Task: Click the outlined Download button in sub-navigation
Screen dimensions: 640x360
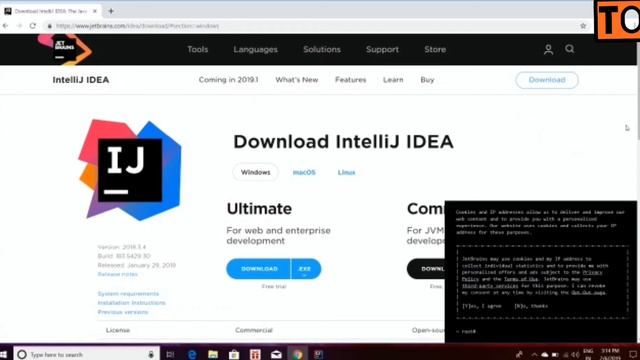Action: click(547, 80)
